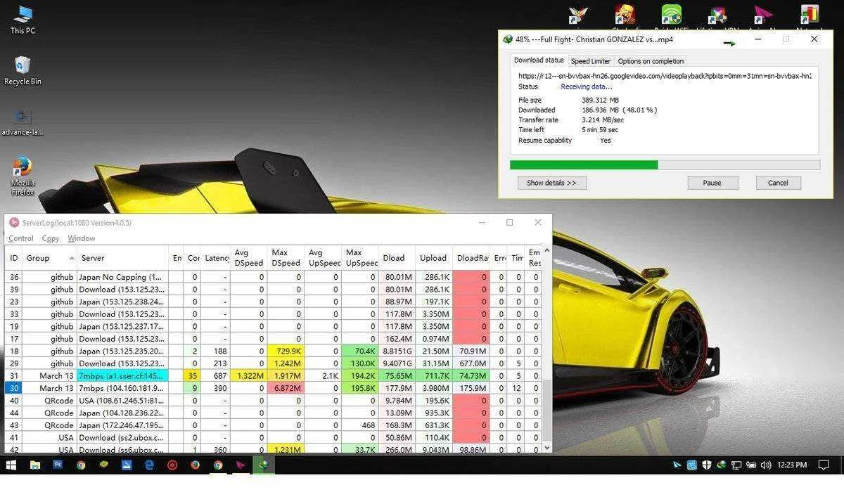Click the Dload column header
This screenshot has width=844, height=504.
tap(397, 258)
